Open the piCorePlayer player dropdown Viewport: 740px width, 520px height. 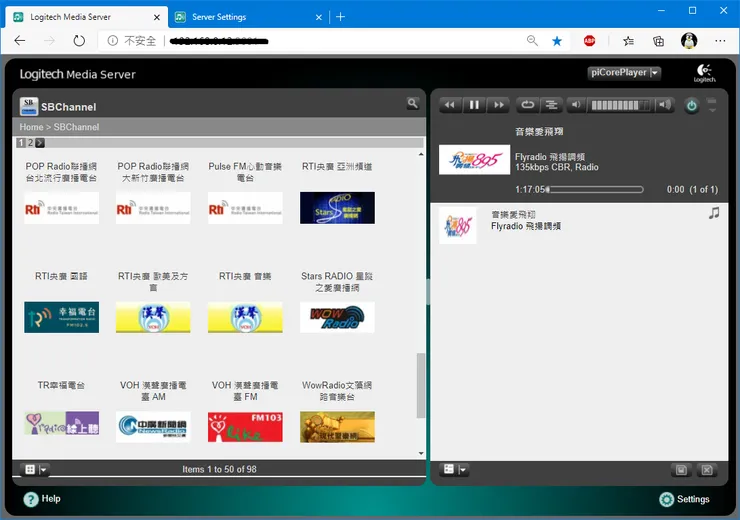click(624, 73)
